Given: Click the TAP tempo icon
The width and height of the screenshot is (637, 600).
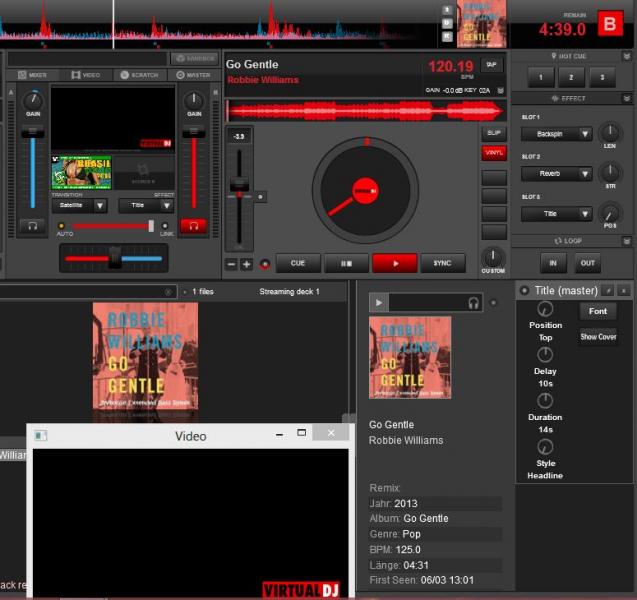Looking at the screenshot, I should (491, 64).
